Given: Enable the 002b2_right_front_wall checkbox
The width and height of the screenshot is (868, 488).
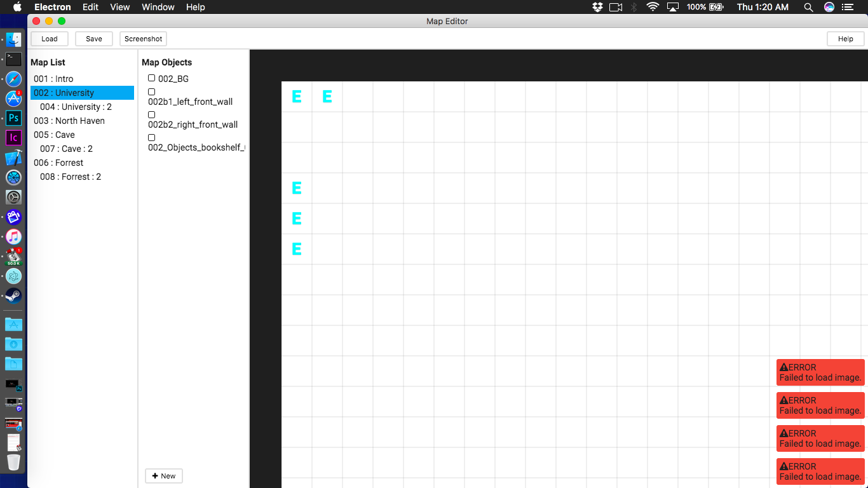Looking at the screenshot, I should pos(151,115).
